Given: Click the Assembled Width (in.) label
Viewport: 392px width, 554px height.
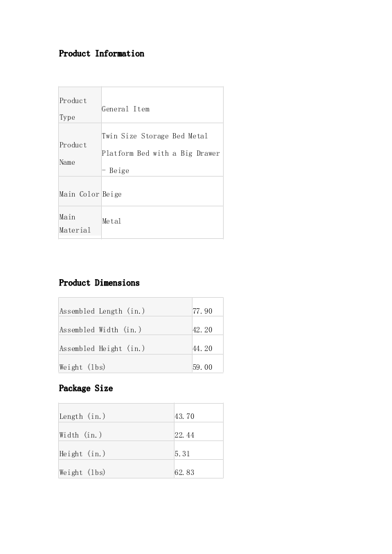Looking at the screenshot, I should coord(100,330).
